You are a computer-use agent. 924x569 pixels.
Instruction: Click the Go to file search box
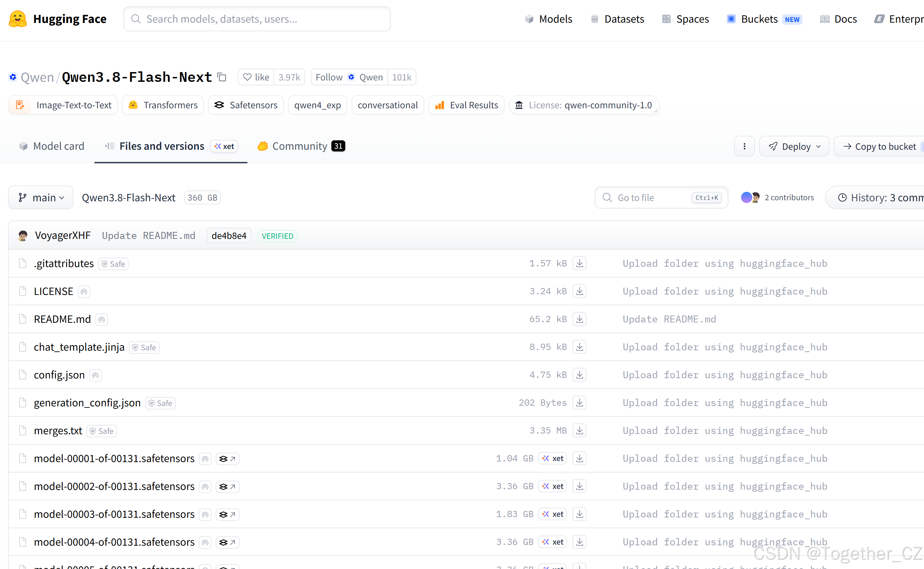pyautogui.click(x=662, y=197)
